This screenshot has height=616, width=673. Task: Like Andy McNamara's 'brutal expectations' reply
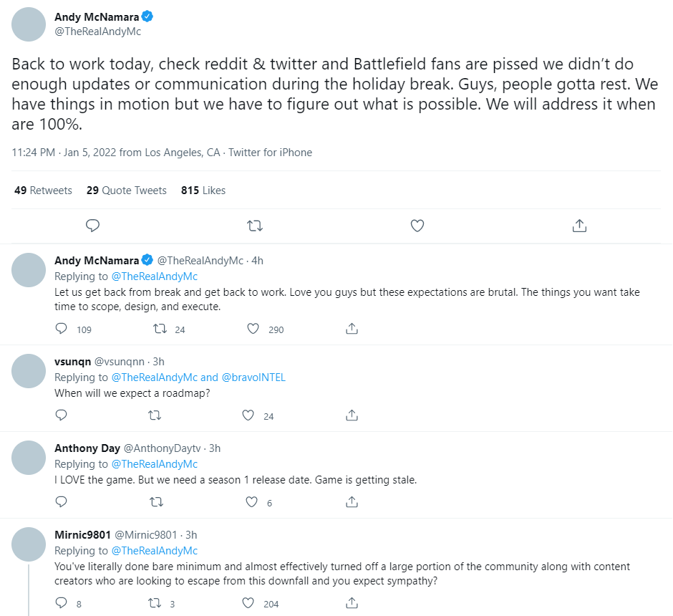pos(253,329)
